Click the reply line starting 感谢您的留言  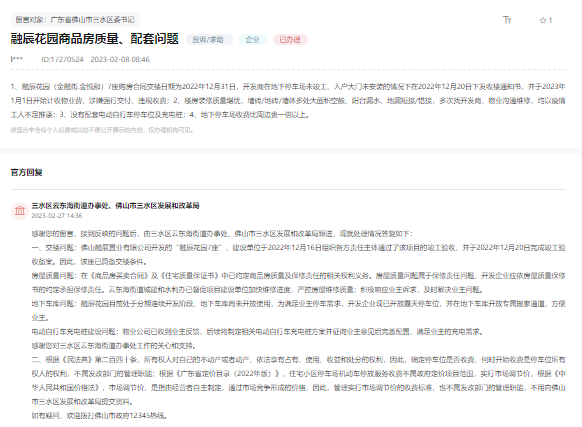(x=222, y=234)
